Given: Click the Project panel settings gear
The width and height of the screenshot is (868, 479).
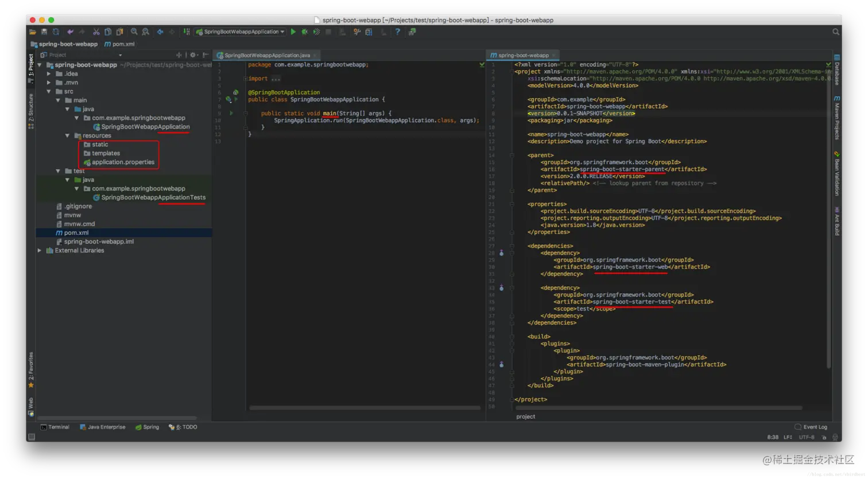Looking at the screenshot, I should [193, 55].
